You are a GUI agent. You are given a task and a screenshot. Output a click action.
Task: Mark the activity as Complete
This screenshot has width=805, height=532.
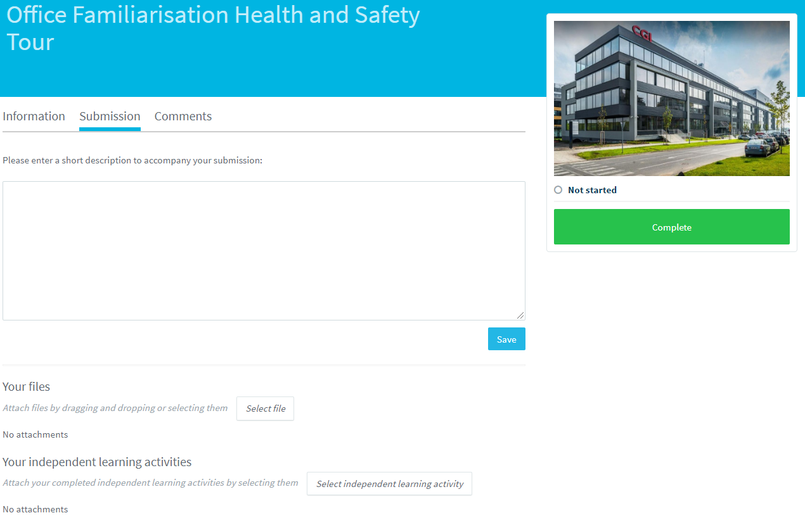click(672, 227)
